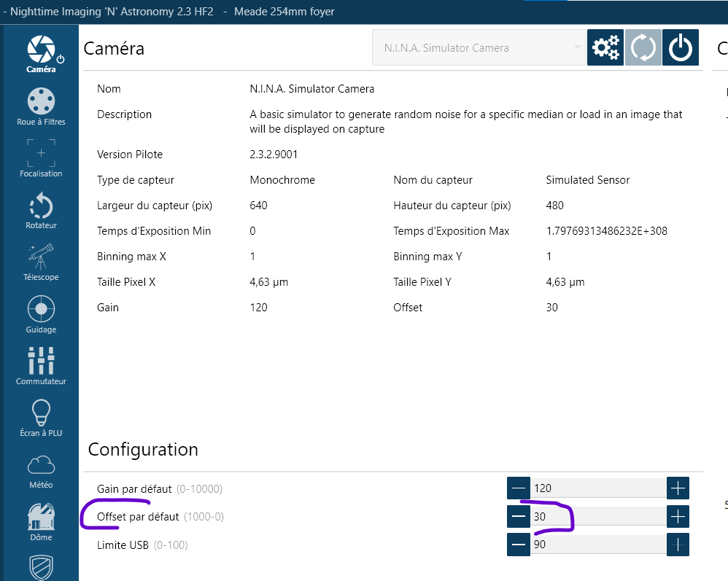
Task: Expand the N.I.N.A. Simulator Camera dropdown
Action: coord(479,48)
